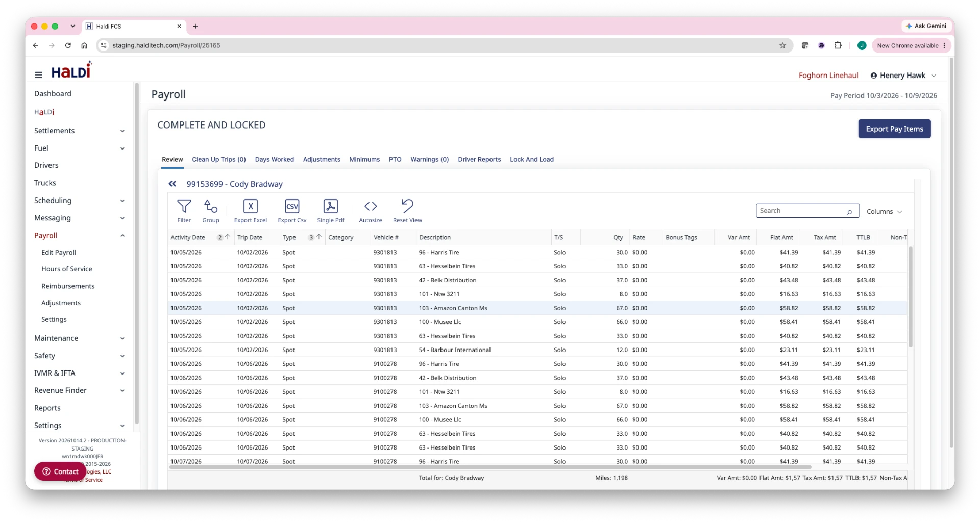980x523 pixels.
Task: Open the Dashboard sidebar item
Action: click(53, 94)
